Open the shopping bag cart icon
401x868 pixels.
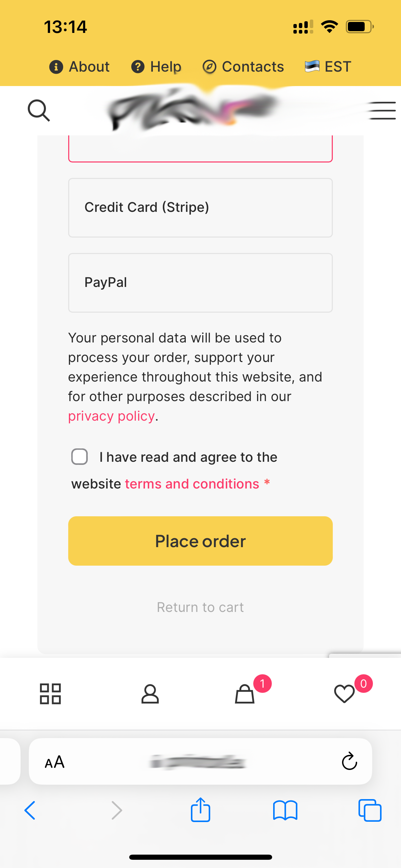tap(245, 694)
